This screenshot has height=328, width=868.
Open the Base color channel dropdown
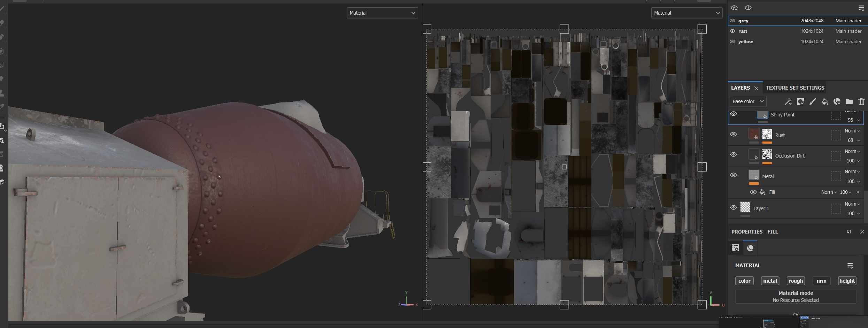pos(747,101)
